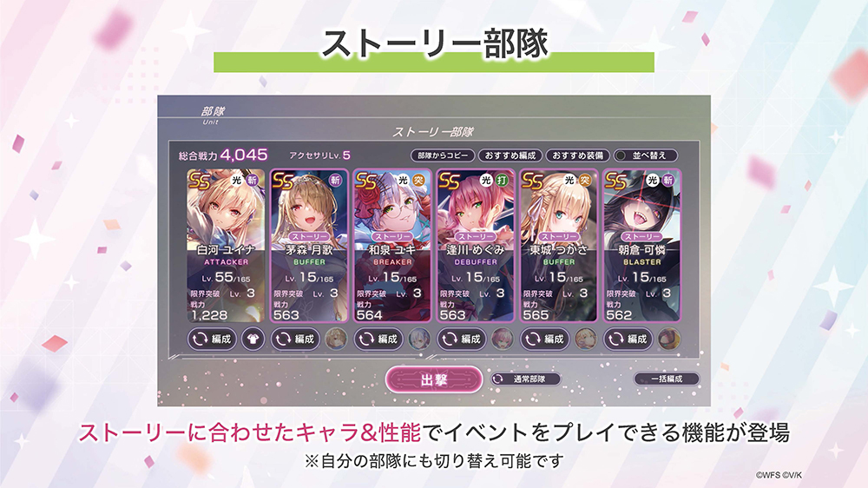
Task: Click the 突 attribute badge on 和泉ユキ card
Action: pos(418,180)
